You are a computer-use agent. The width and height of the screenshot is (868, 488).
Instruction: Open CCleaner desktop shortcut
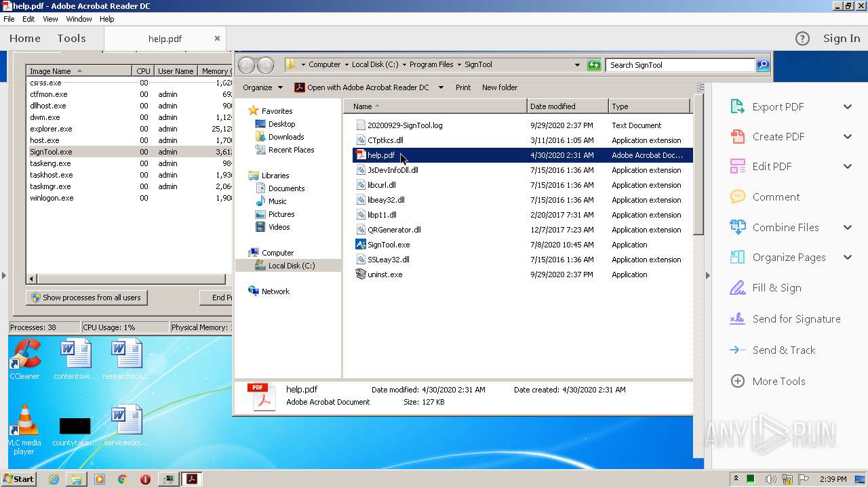click(x=25, y=359)
